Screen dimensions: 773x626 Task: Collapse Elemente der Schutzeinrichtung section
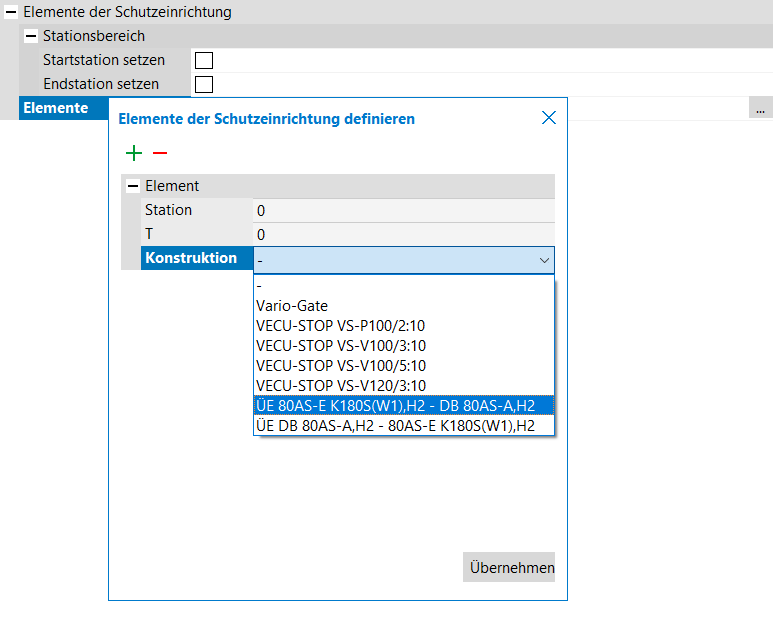pos(11,13)
